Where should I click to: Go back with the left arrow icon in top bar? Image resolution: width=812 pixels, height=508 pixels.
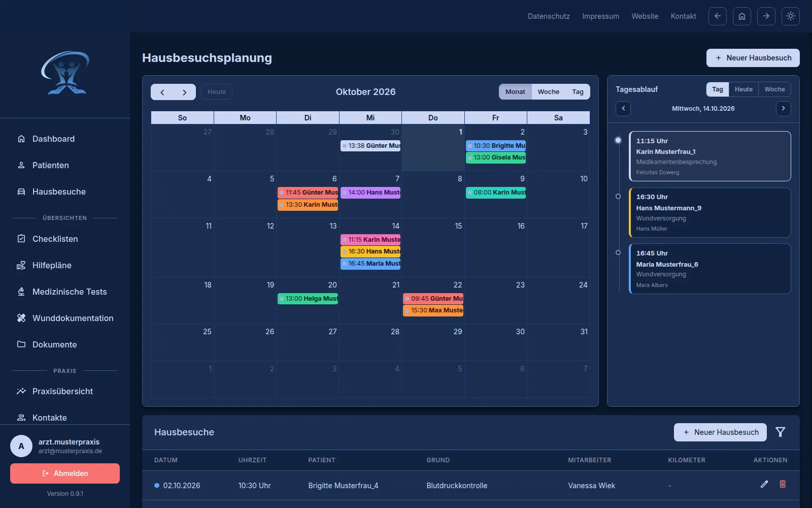point(718,16)
